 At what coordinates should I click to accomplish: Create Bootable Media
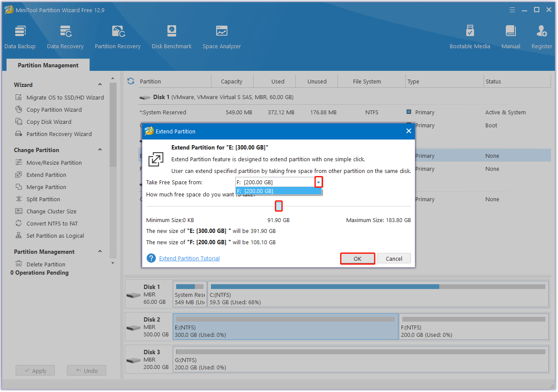(x=470, y=37)
